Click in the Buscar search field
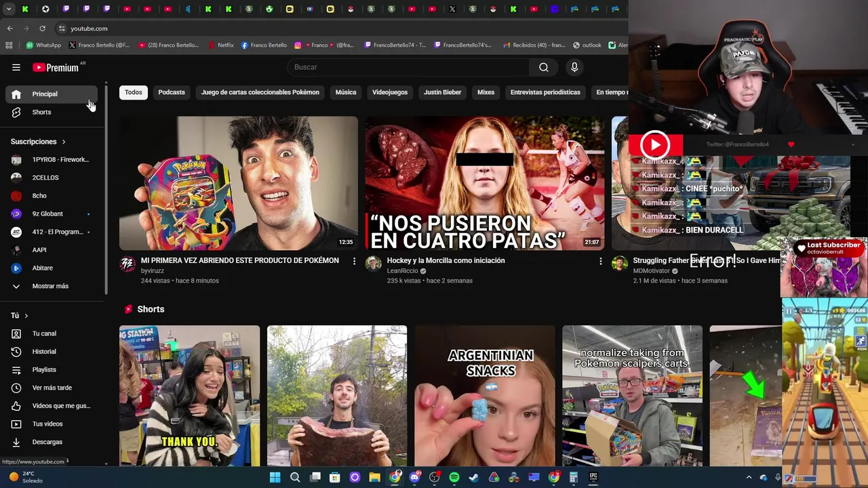 coord(408,67)
